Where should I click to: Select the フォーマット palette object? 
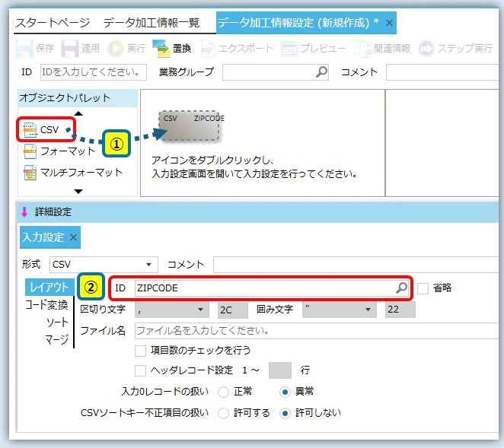click(59, 151)
